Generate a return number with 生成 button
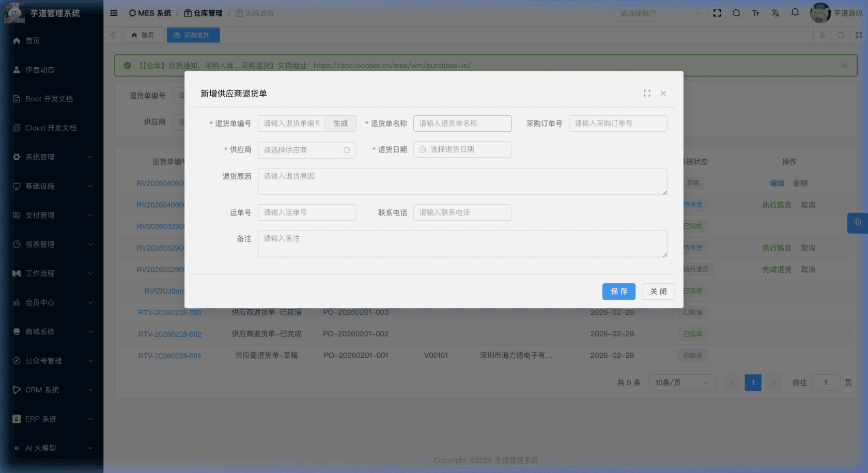868x473 pixels. pos(340,123)
